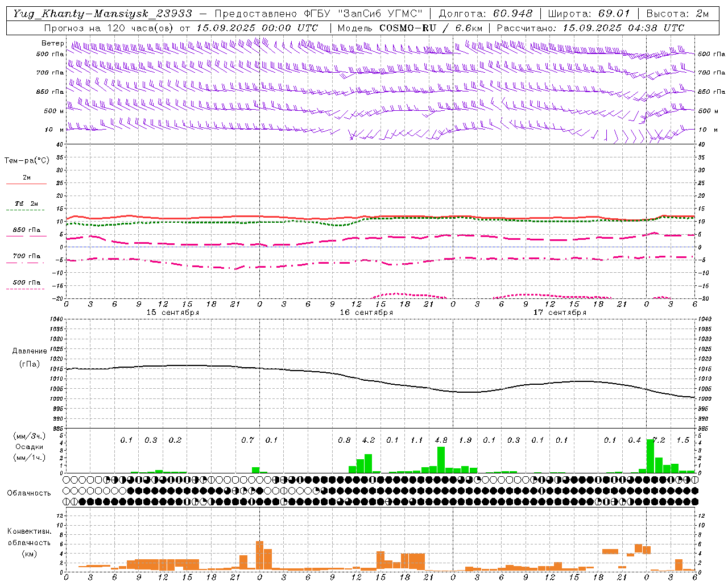Click the Осадки precipitation label
This screenshot has width=728, height=582.
[30, 447]
